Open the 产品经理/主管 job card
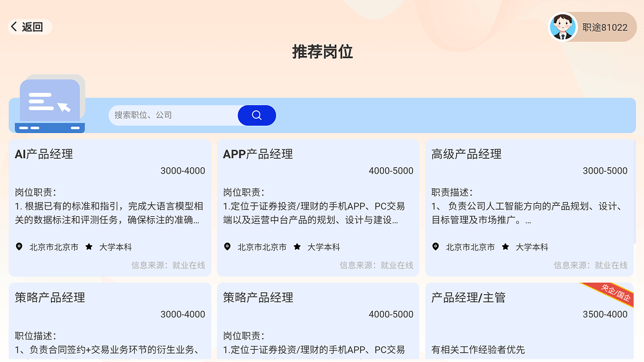Viewport: 644px width, 362px height. pyautogui.click(x=529, y=321)
